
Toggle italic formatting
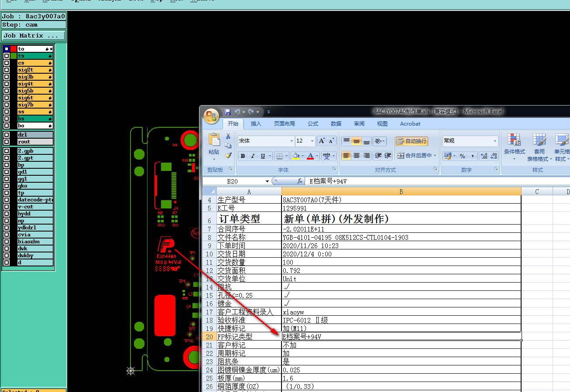(x=253, y=156)
